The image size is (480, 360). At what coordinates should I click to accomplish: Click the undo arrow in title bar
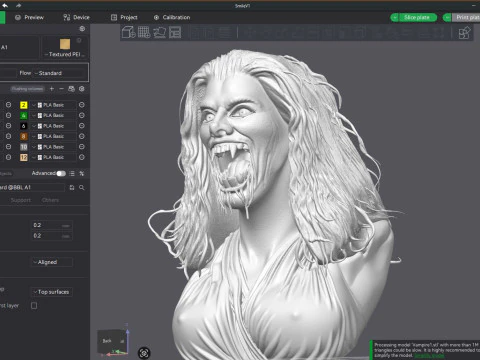pyautogui.click(x=5, y=6)
